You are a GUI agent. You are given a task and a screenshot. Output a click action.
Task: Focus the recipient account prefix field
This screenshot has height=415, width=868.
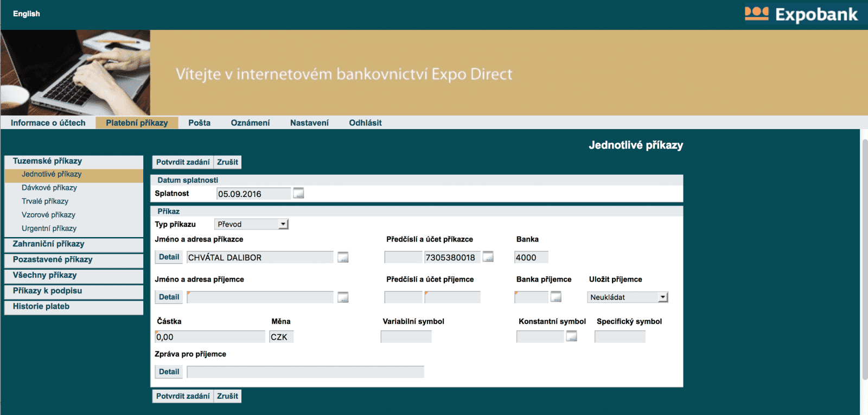pyautogui.click(x=403, y=297)
